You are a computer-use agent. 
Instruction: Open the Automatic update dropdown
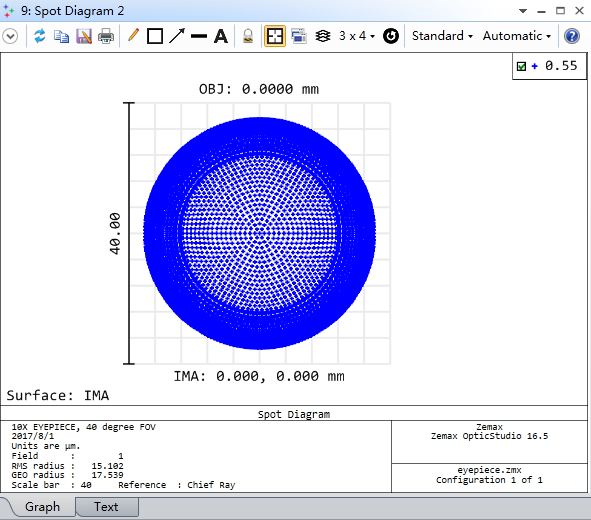pyautogui.click(x=517, y=36)
